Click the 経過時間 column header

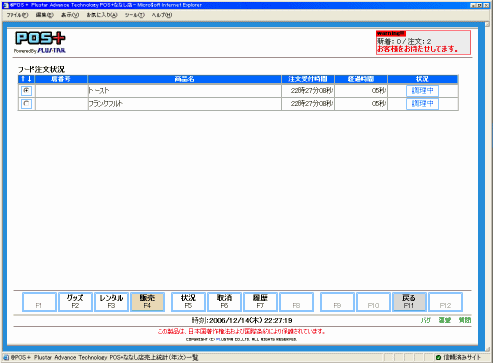[361, 79]
